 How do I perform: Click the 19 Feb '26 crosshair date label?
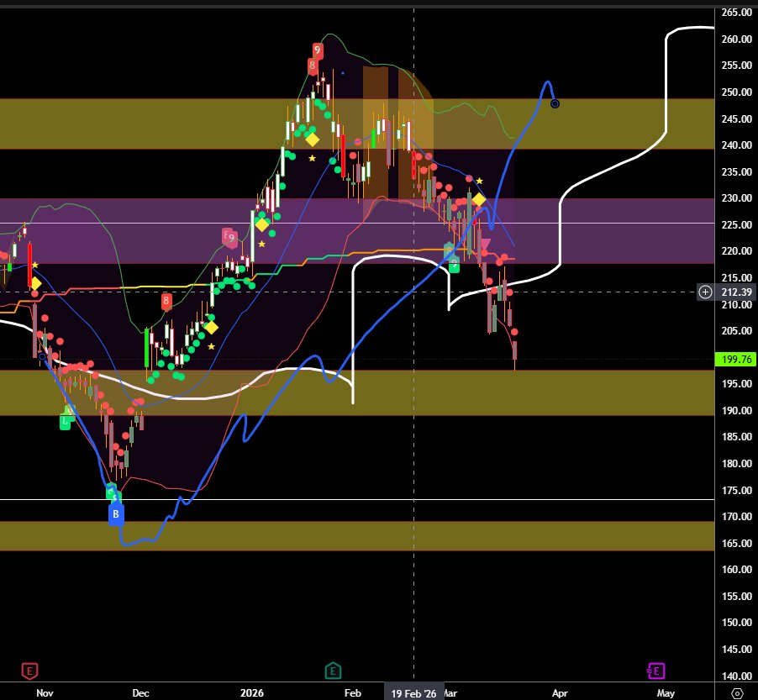point(413,693)
